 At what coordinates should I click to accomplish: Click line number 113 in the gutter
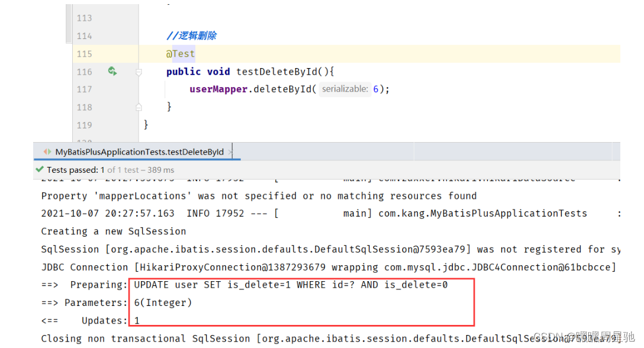(x=84, y=18)
